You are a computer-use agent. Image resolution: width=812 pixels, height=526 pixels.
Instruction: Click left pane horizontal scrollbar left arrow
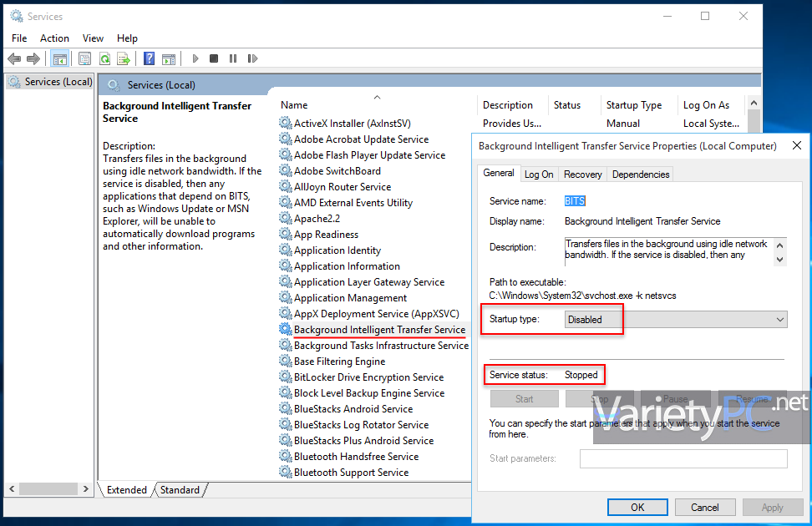[12, 488]
